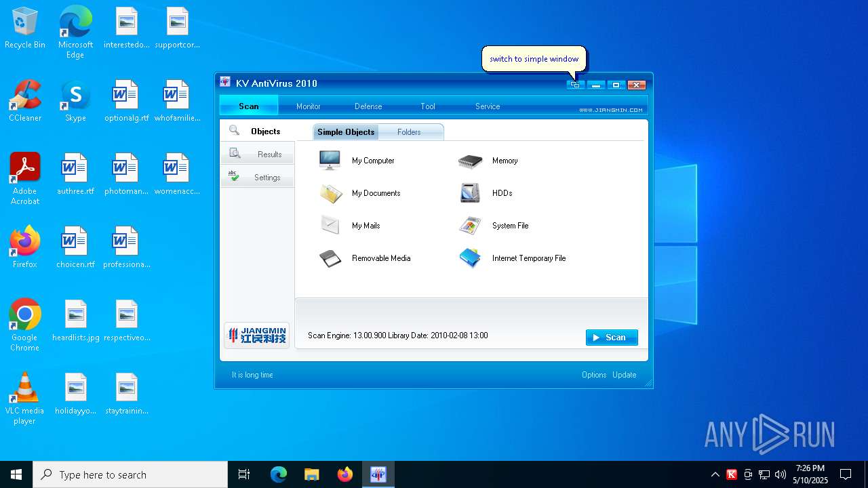
Task: Open Task View on the taskbar
Action: (x=244, y=474)
